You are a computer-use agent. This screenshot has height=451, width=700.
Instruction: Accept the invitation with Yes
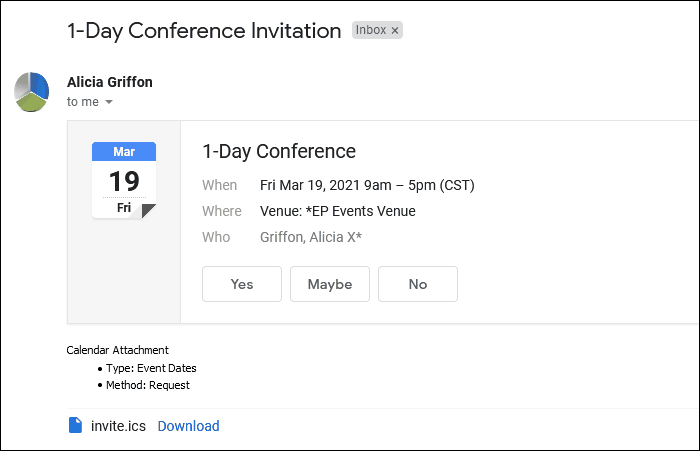(242, 284)
